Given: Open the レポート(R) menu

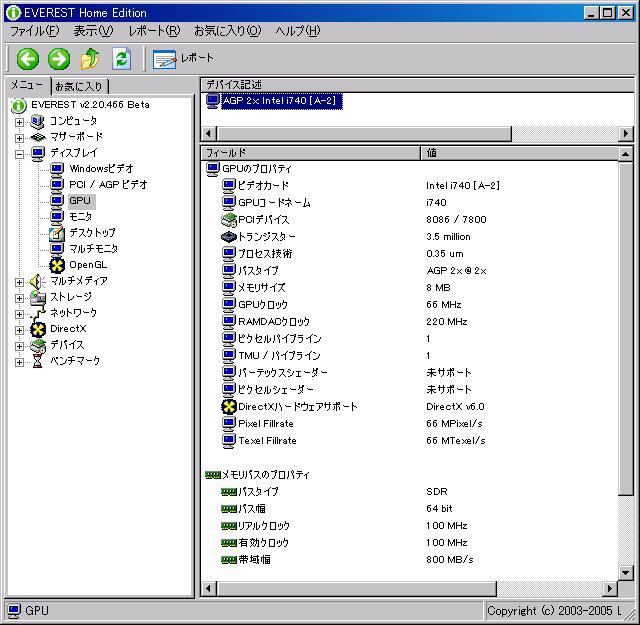Looking at the screenshot, I should (x=154, y=31).
